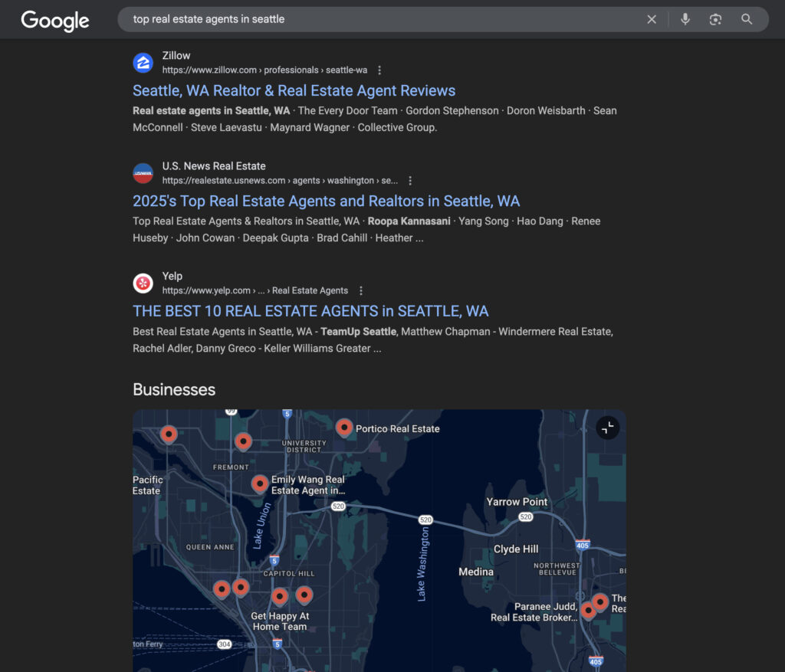The width and height of the screenshot is (785, 672).
Task: Click the Clyde Hill map label
Action: tap(516, 549)
